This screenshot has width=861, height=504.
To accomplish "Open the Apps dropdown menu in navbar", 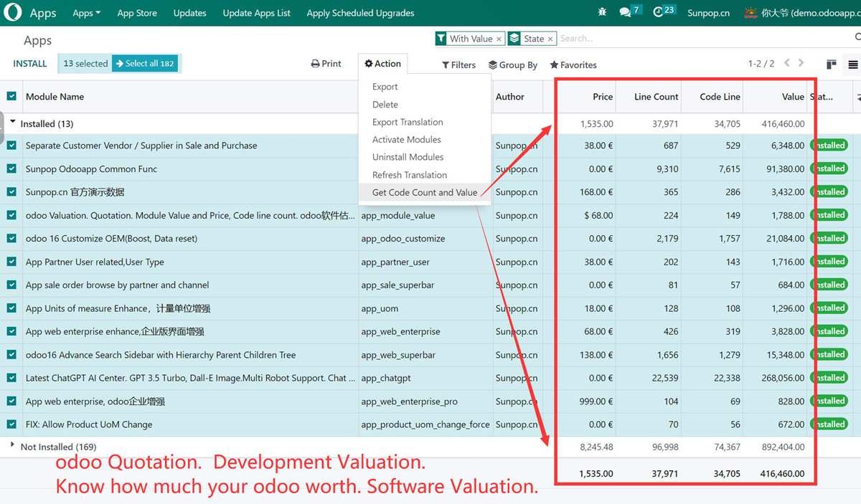I will [86, 13].
